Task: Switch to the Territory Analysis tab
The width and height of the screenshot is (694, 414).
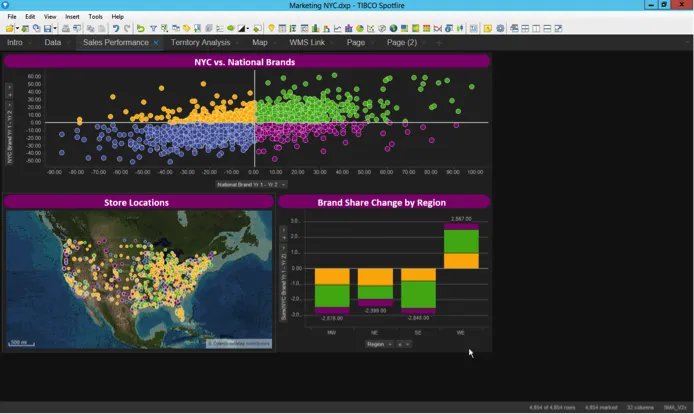Action: tap(200, 43)
